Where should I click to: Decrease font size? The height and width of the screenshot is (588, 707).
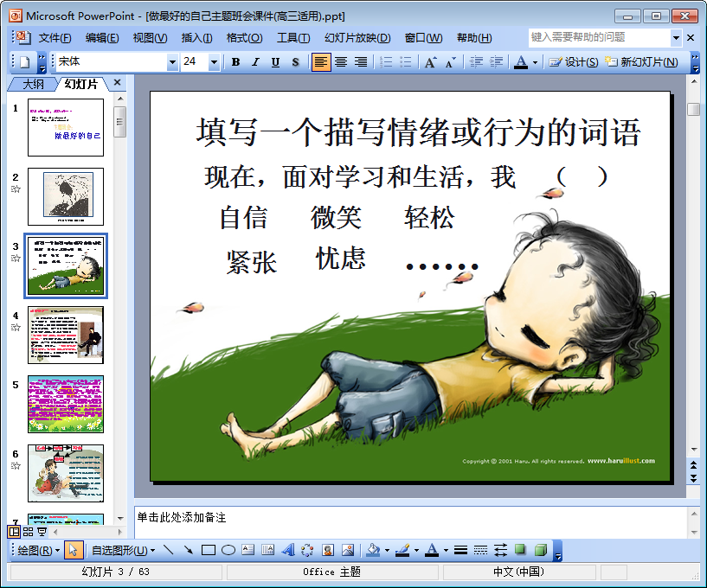coord(451,61)
